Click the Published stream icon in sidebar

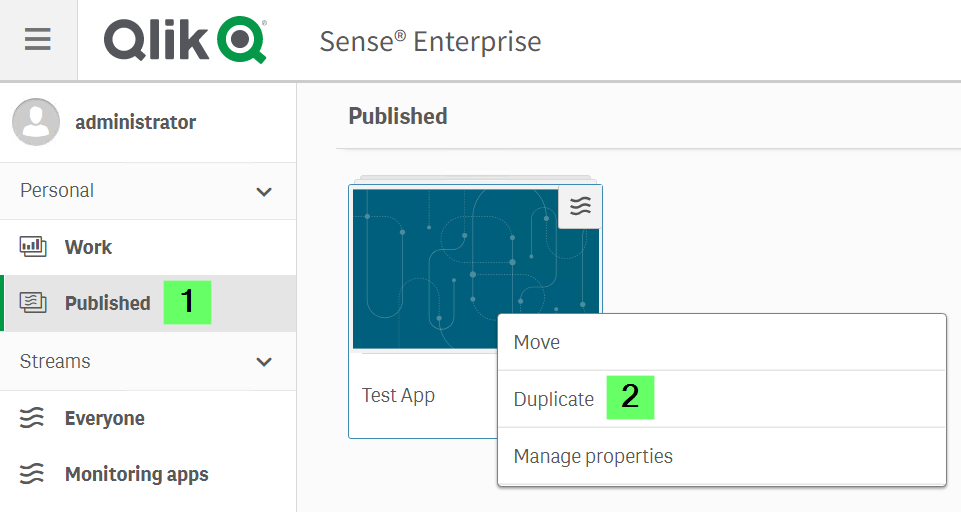pos(33,303)
